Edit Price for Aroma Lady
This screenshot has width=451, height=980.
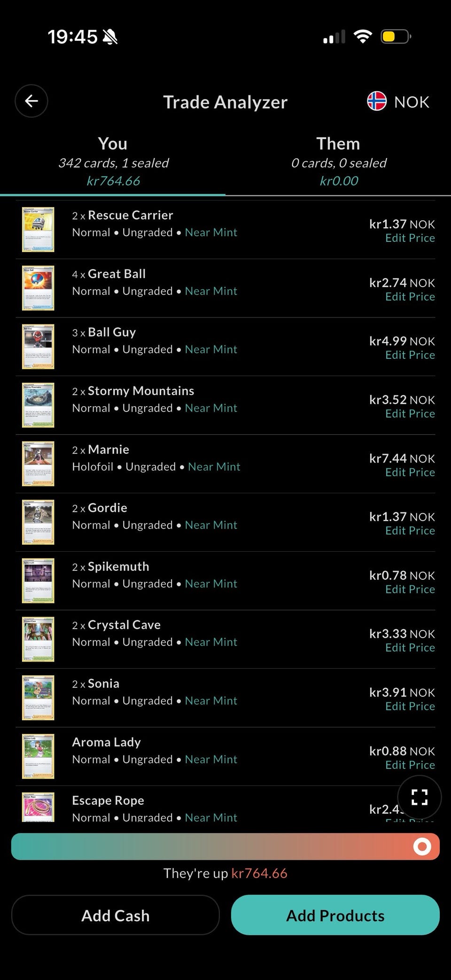410,765
